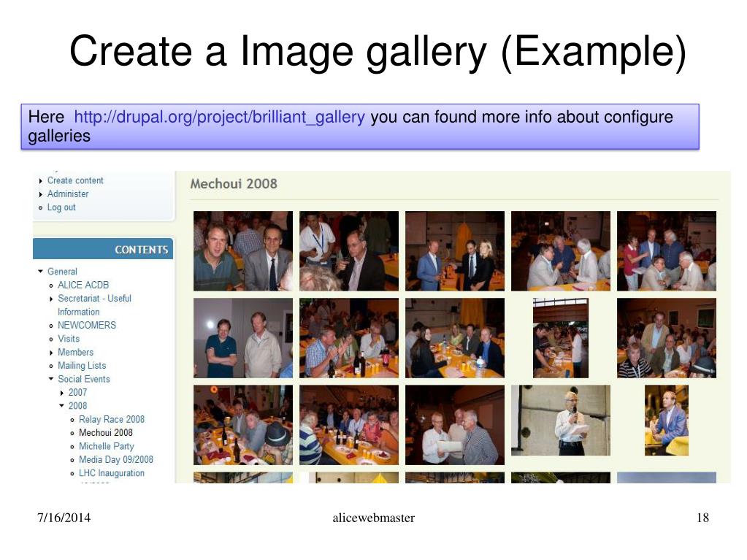Open thumbnail of two men, green polo and suit
747x560 pixels.
tap(243, 251)
